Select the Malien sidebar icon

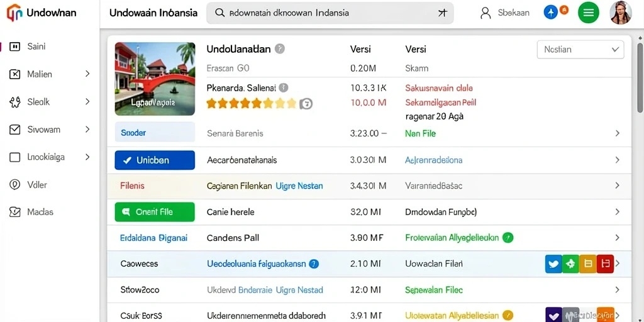14,74
